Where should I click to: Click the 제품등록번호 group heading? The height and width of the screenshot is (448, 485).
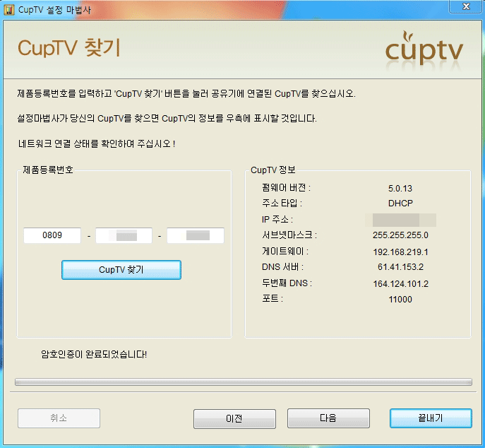click(48, 170)
